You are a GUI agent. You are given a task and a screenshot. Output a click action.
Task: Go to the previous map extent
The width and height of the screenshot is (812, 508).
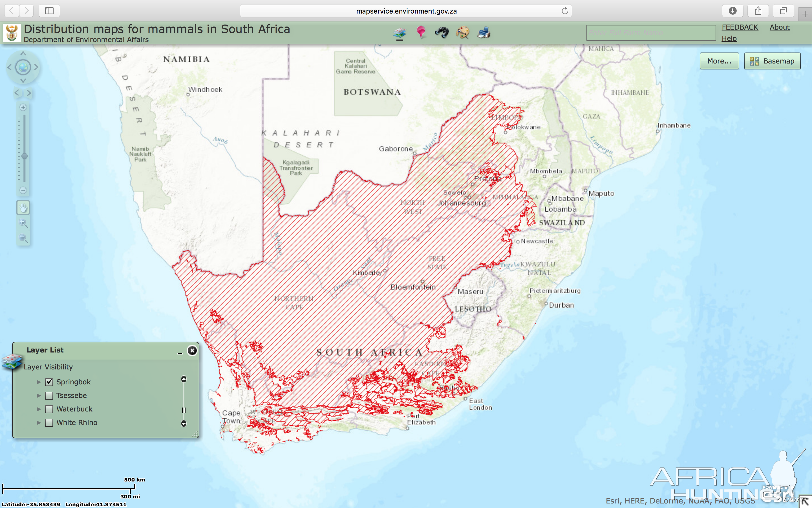point(17,93)
